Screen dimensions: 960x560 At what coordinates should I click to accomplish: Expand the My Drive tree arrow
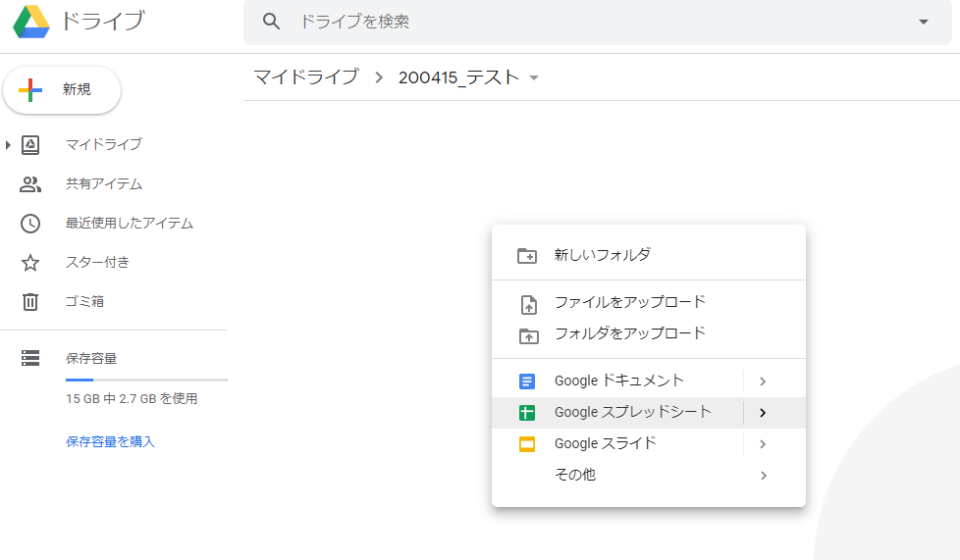click(x=7, y=145)
